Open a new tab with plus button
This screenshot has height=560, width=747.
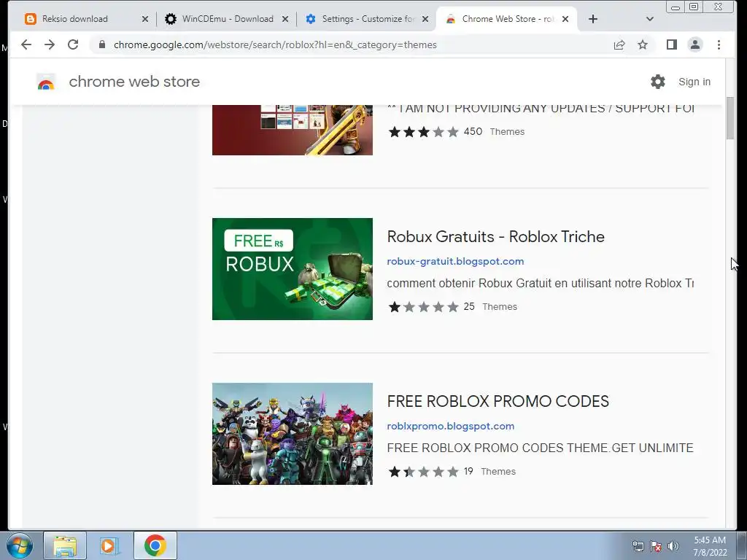pos(592,19)
